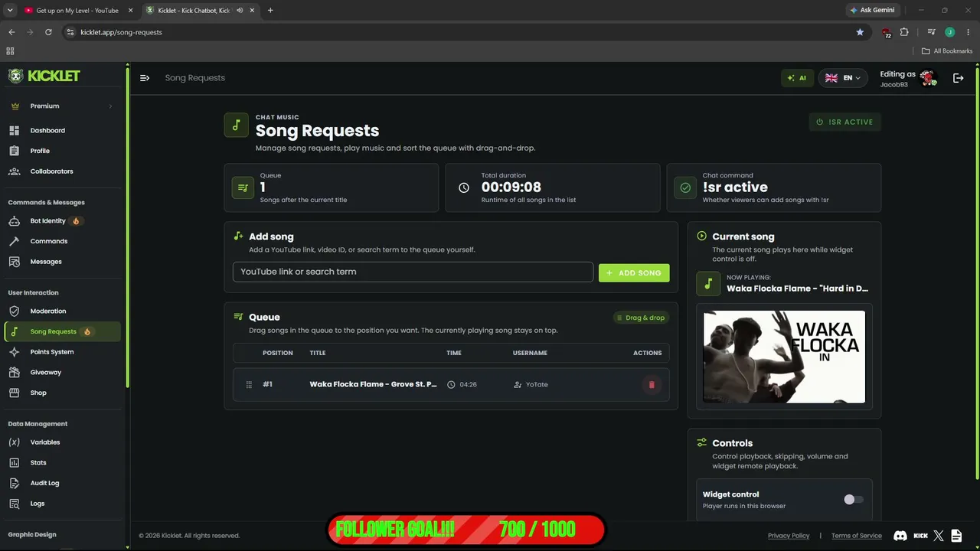Open the Dashboard page from the sidebar
Screen dimensions: 980x551
coord(47,131)
